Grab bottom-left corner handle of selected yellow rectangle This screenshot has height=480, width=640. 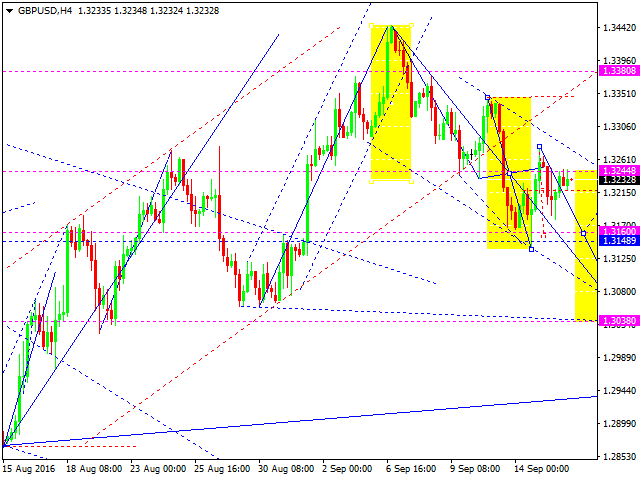pos(371,182)
